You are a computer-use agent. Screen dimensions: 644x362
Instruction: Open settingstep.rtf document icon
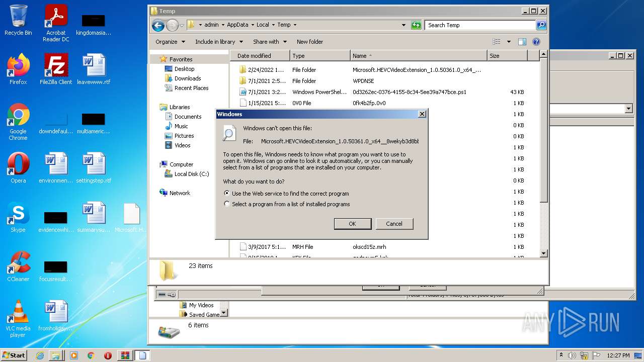[94, 168]
